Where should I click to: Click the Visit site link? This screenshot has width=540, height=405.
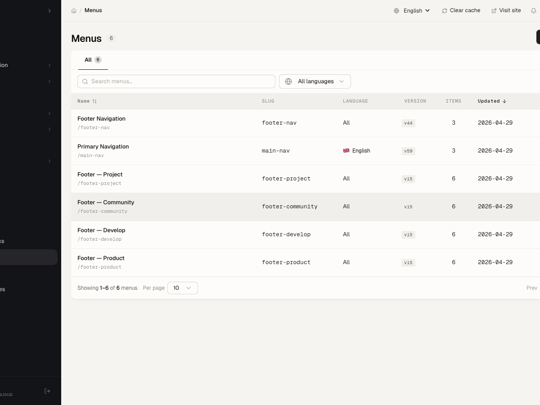click(x=506, y=11)
